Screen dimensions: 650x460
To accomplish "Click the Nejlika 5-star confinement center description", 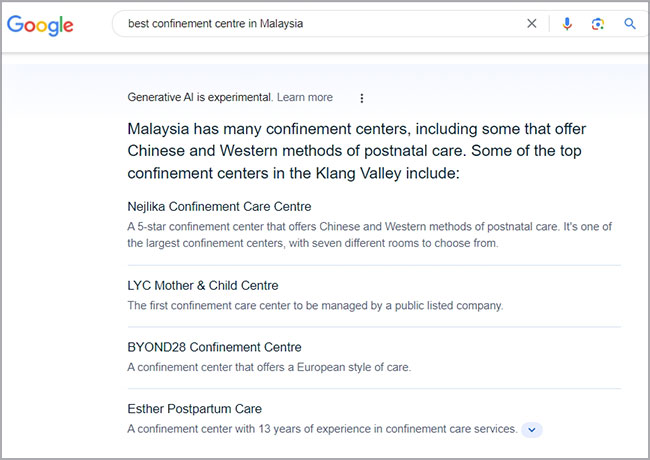I will pos(369,235).
